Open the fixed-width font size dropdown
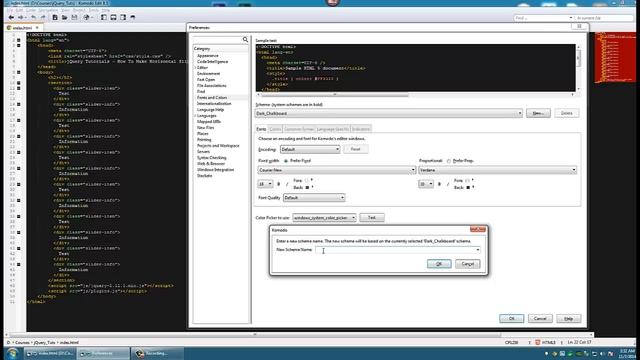640x360 pixels. (x=265, y=184)
